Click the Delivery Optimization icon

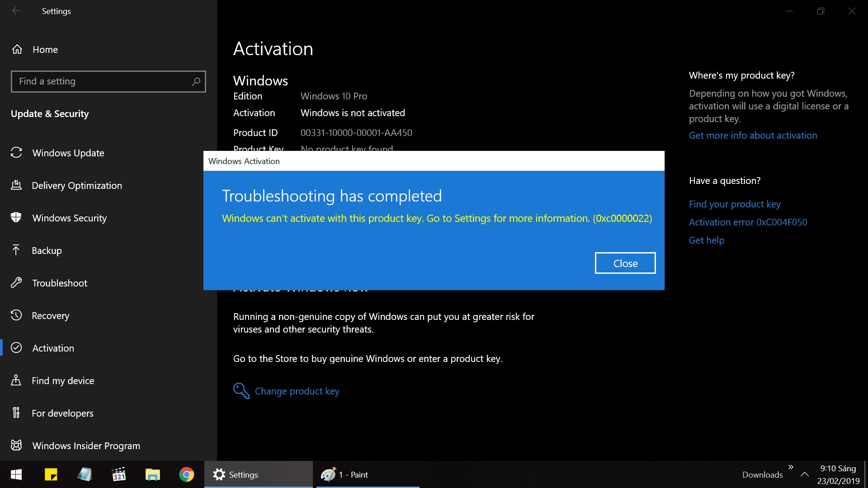[16, 185]
